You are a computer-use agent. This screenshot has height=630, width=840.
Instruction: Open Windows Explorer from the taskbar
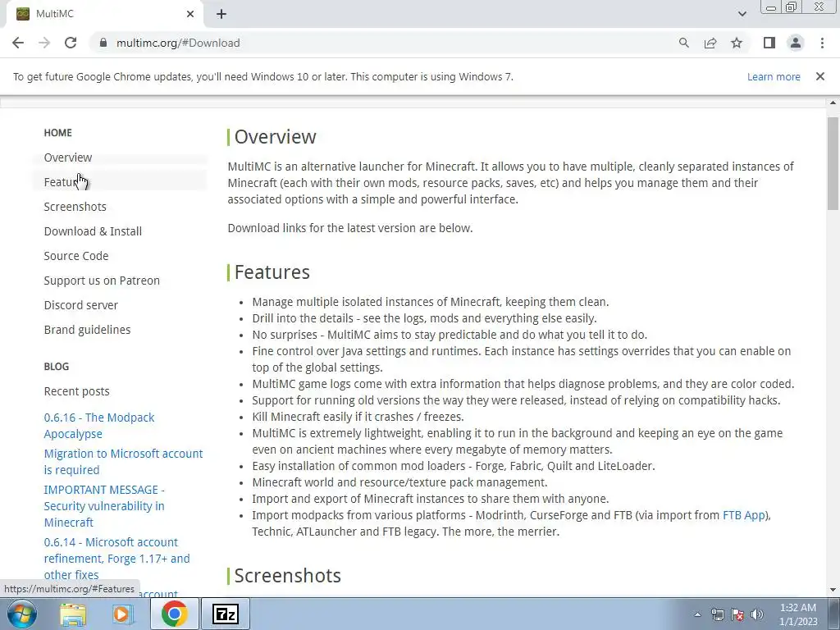pyautogui.click(x=73, y=614)
